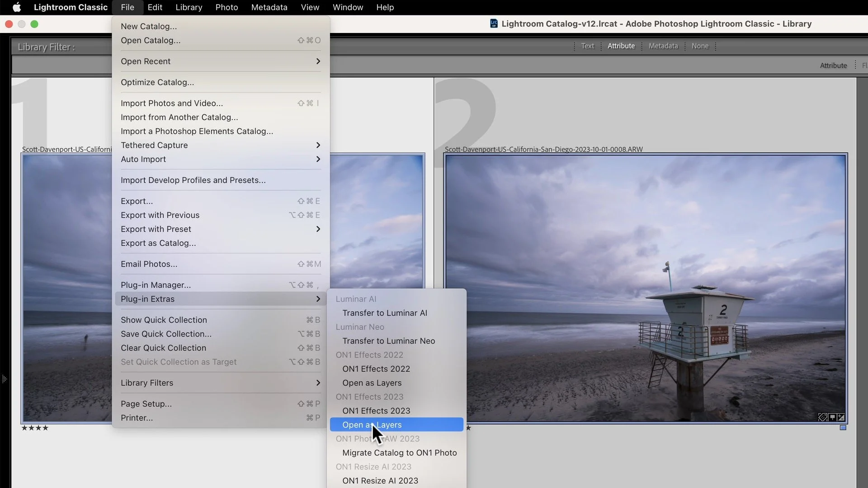Click the star rating control below photo 2
Image resolution: width=868 pixels, height=488 pixels.
coord(469,428)
